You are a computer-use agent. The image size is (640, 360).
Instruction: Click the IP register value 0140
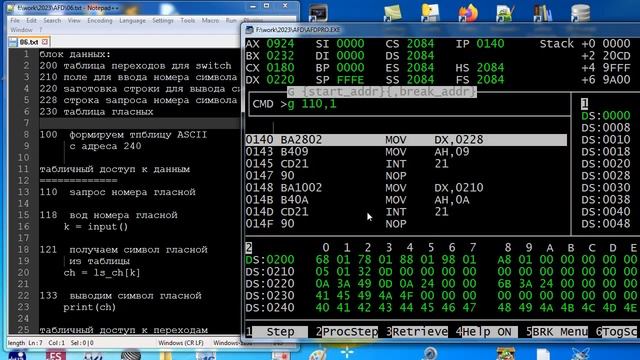point(490,44)
